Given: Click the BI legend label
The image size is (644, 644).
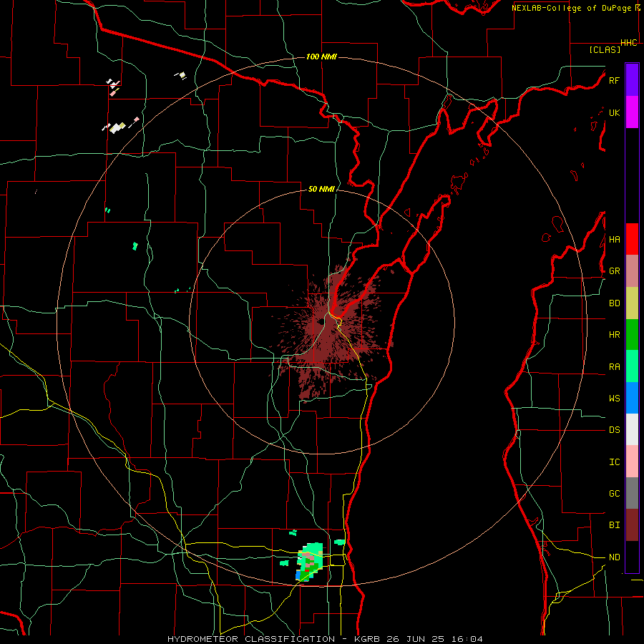Looking at the screenshot, I should 614,525.
